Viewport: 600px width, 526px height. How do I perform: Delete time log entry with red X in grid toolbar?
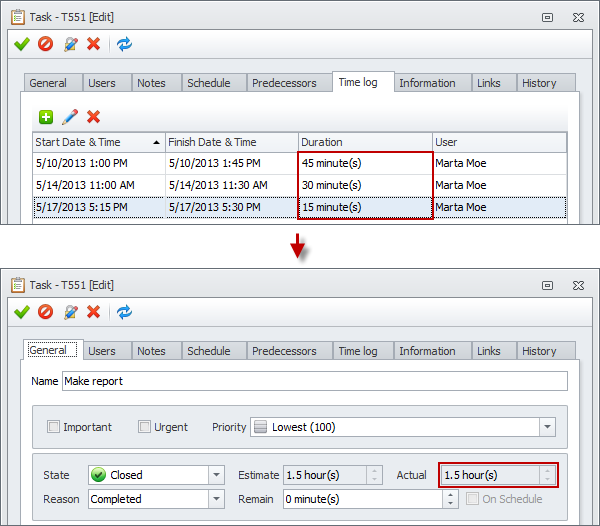pyautogui.click(x=93, y=117)
